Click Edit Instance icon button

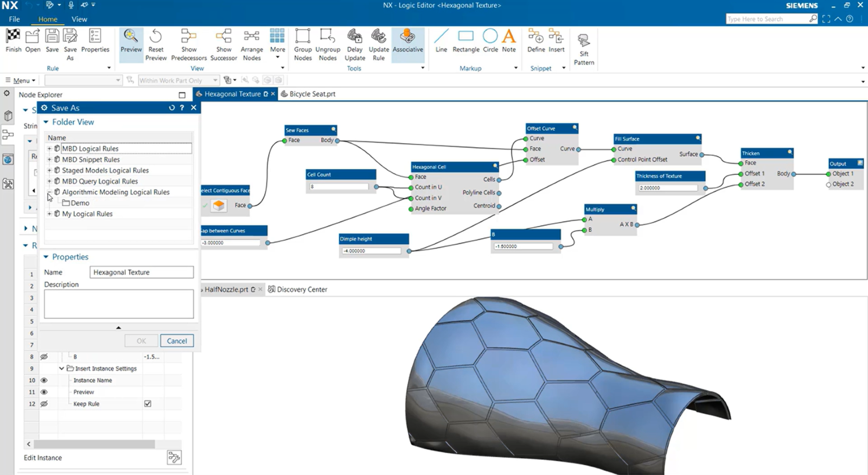(174, 458)
